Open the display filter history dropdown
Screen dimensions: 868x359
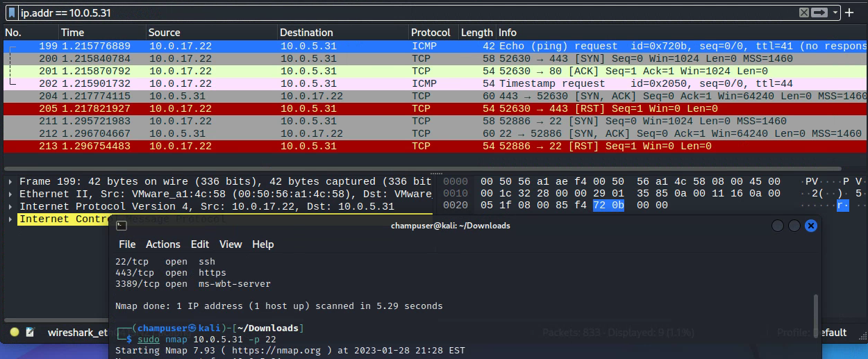coord(835,12)
